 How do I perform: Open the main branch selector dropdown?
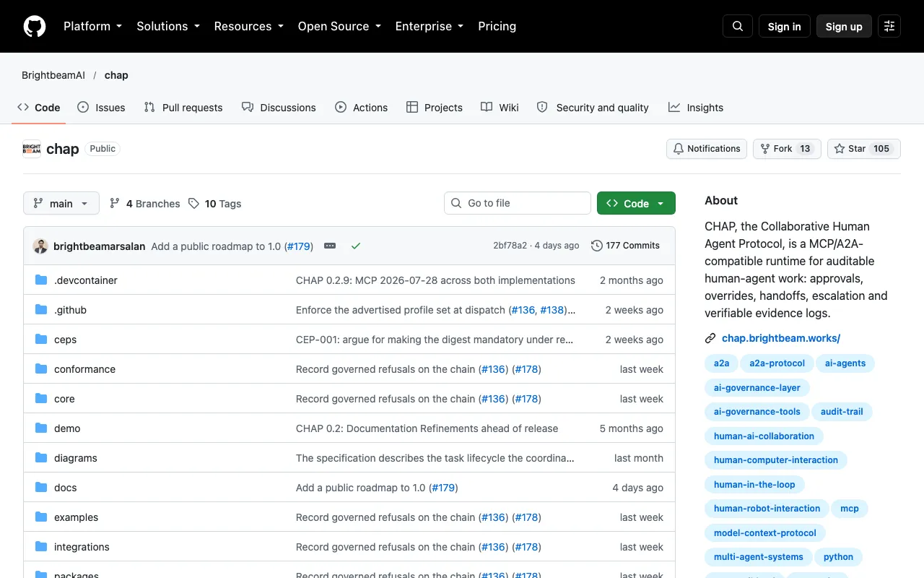(x=61, y=203)
